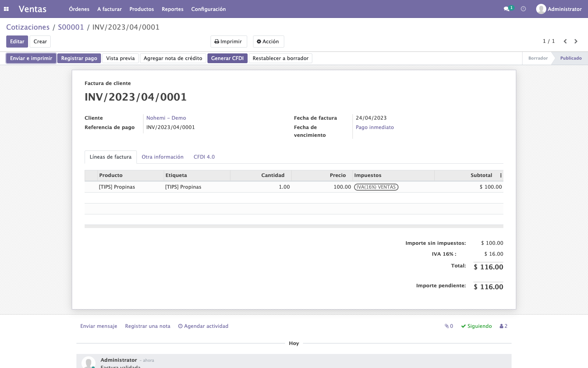Viewport: 588px width, 368px height.
Task: Go to the next record arrow
Action: tap(576, 41)
